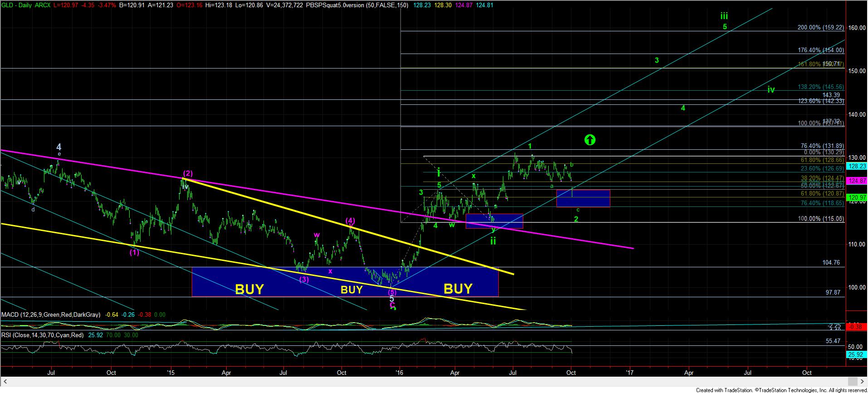The image size is (868, 393).
Task: Click the 100.00% (115.06) Fibonacci label
Action: [821, 219]
